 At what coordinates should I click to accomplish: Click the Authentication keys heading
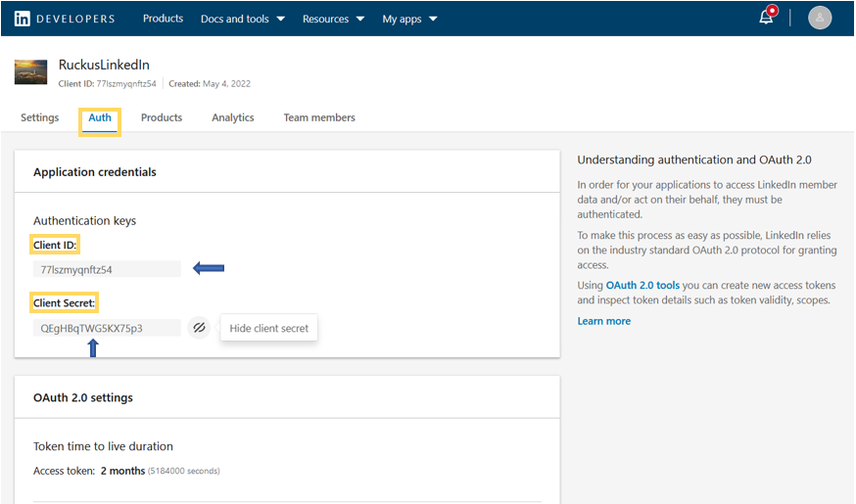tap(84, 221)
